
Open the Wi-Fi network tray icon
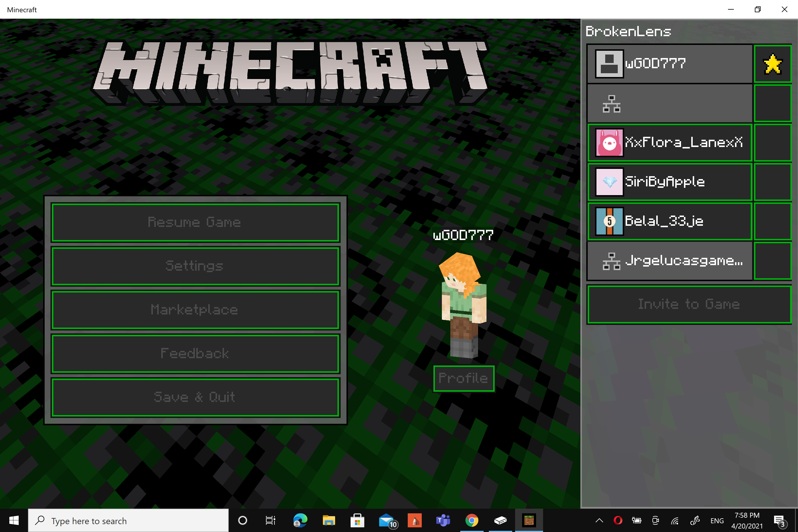pos(675,520)
